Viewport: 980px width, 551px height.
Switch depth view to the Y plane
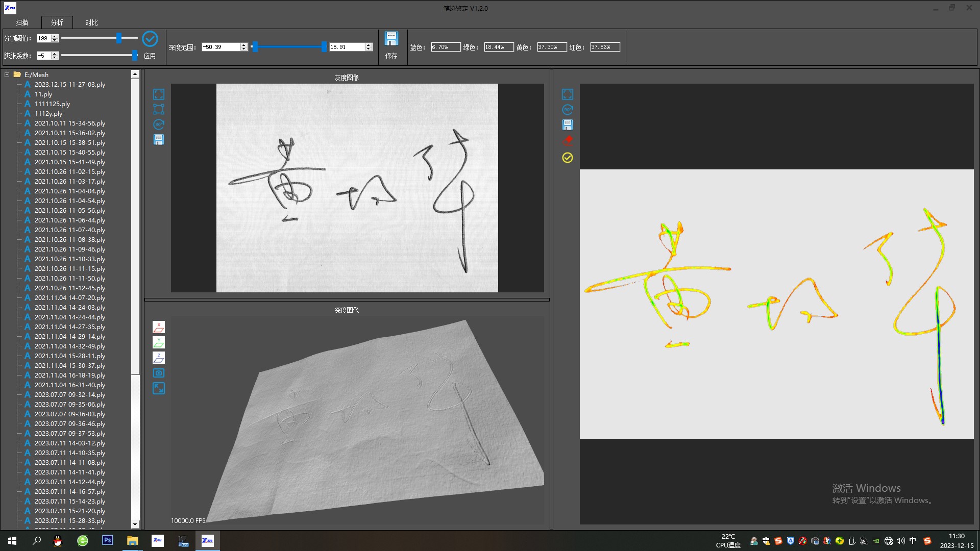(159, 342)
